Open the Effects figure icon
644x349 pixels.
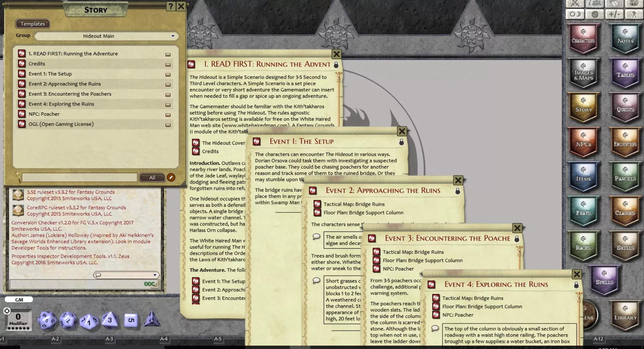click(634, 14)
